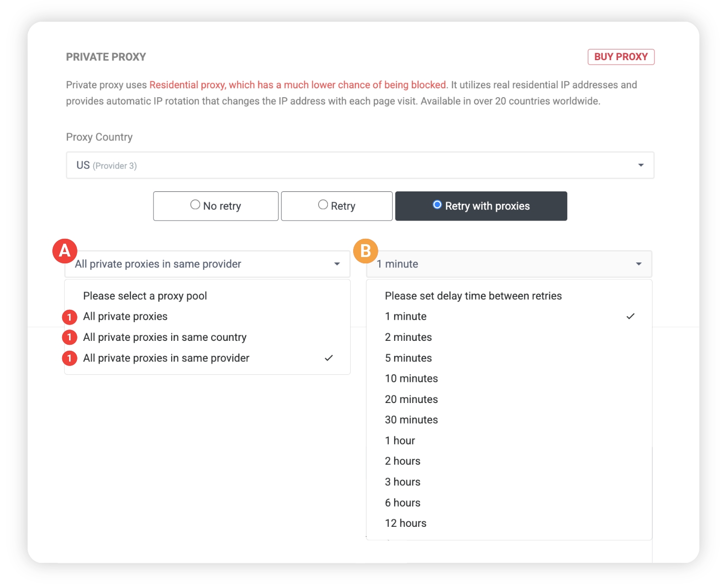Choose Retry with proxies radio option
The image size is (726, 588).
[437, 205]
